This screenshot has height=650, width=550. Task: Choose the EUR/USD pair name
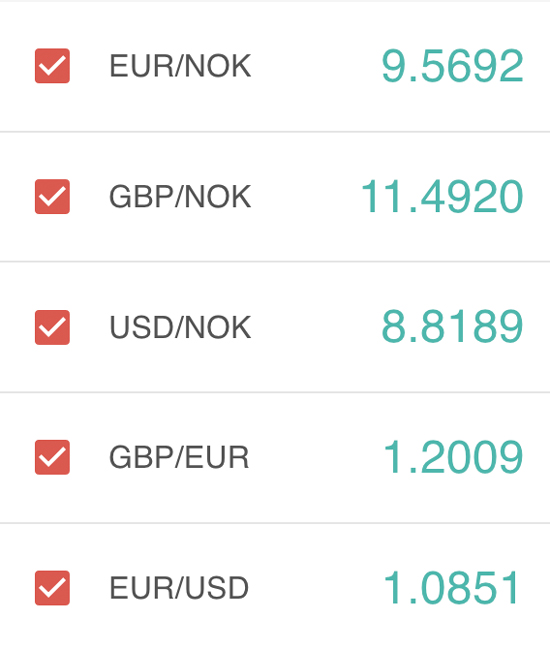click(x=179, y=588)
